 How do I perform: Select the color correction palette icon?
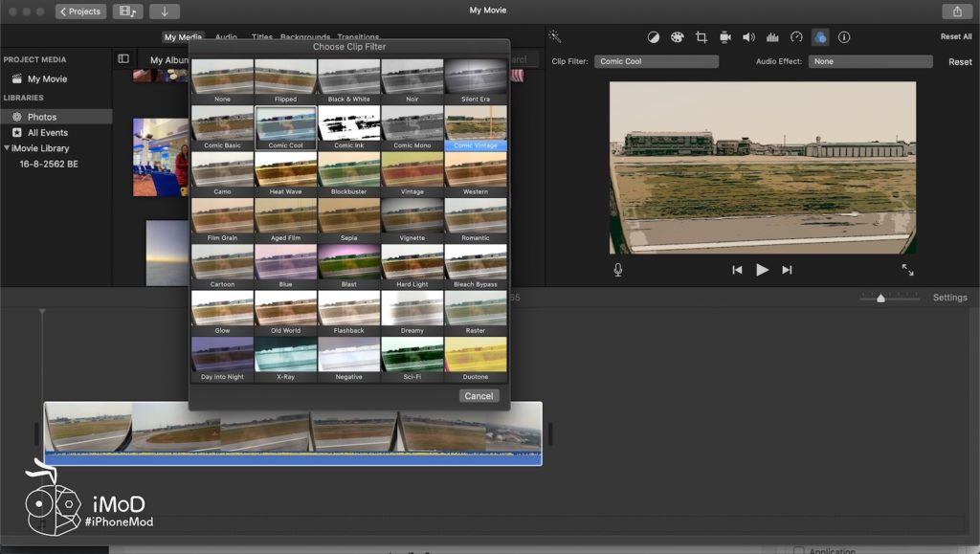tap(677, 37)
